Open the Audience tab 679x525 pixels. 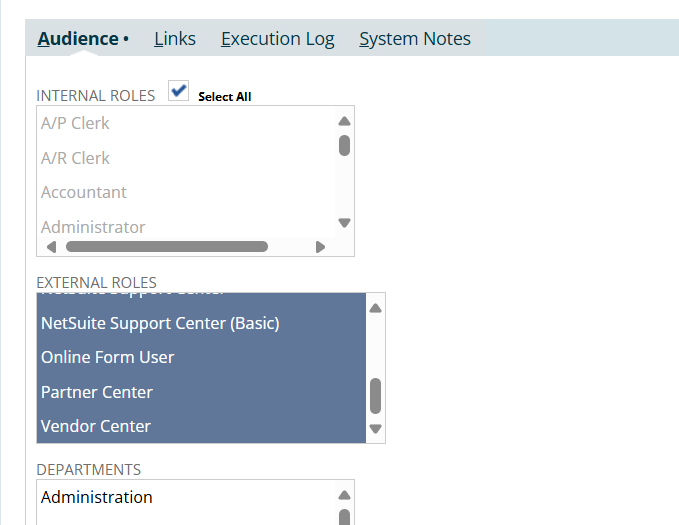click(x=78, y=39)
